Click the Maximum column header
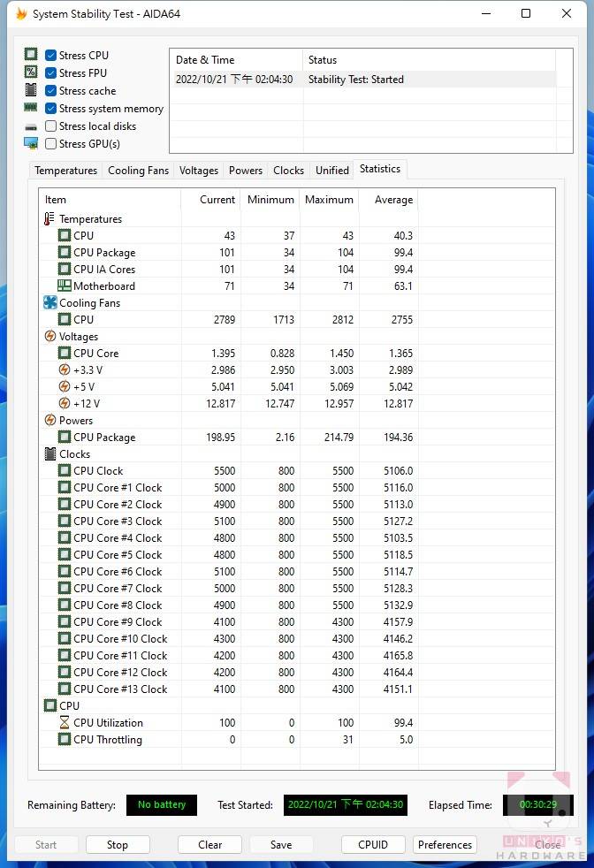Screen dimensions: 594x868 click(x=330, y=200)
